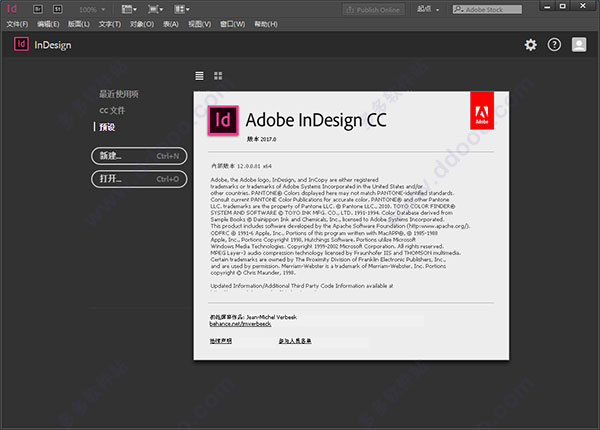The width and height of the screenshot is (600, 430).
Task: Click the Adobe Stock search field
Action: pyautogui.click(x=487, y=10)
